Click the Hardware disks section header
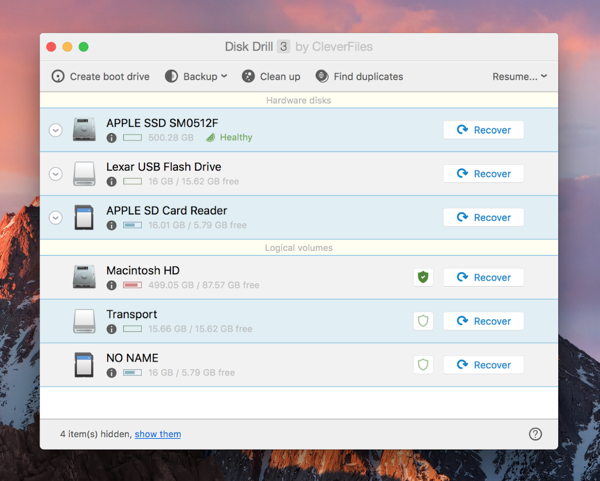This screenshot has height=481, width=600. coord(299,100)
